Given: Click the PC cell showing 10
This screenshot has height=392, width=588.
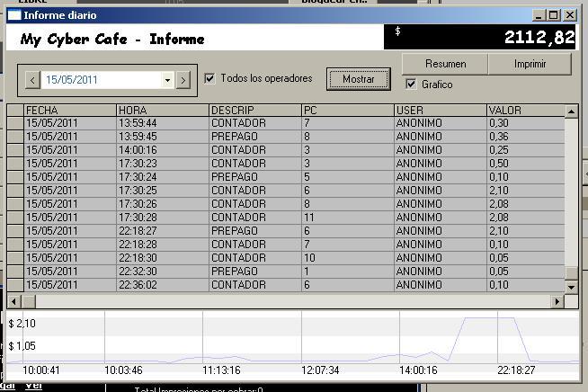Looking at the screenshot, I should 348,258.
